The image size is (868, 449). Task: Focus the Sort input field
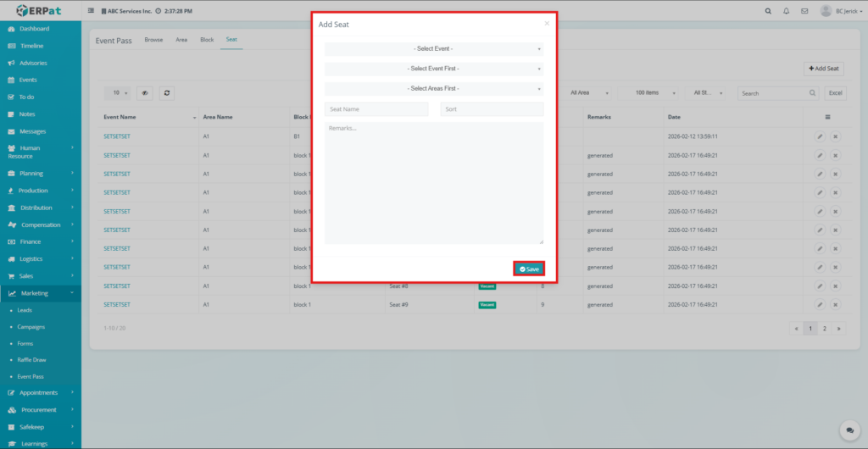(492, 109)
